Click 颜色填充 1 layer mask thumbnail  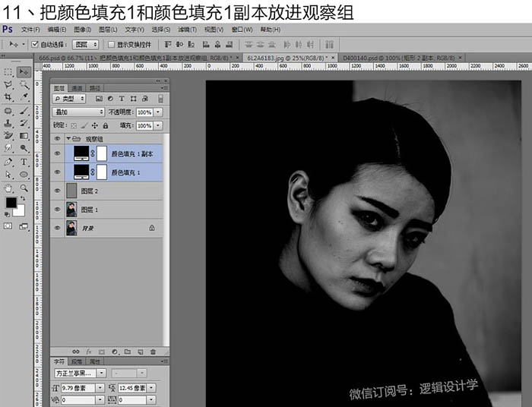click(102, 172)
